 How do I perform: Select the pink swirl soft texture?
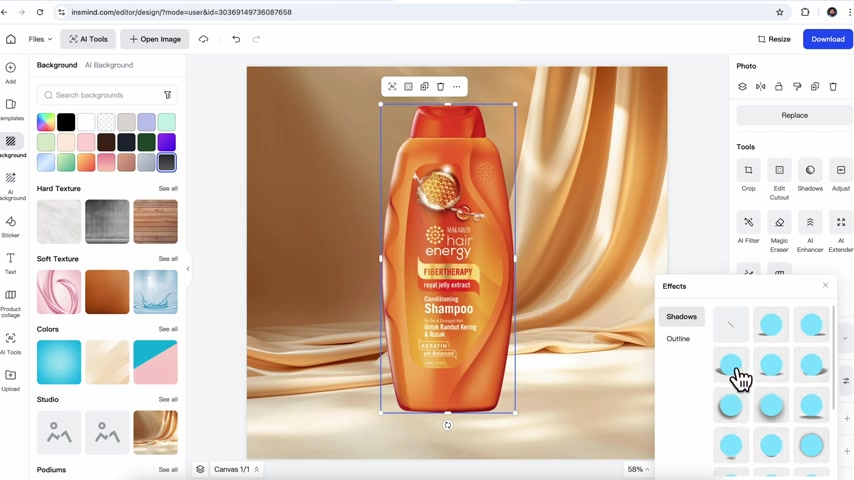pyautogui.click(x=59, y=291)
